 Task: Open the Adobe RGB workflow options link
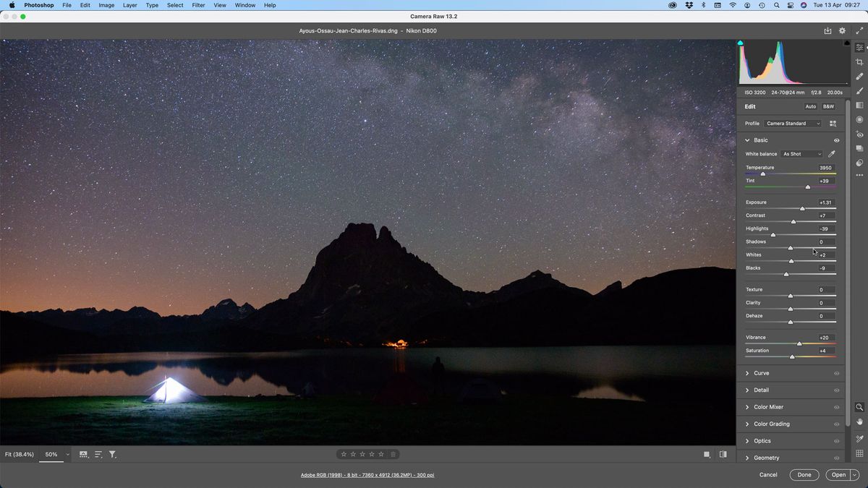367,475
